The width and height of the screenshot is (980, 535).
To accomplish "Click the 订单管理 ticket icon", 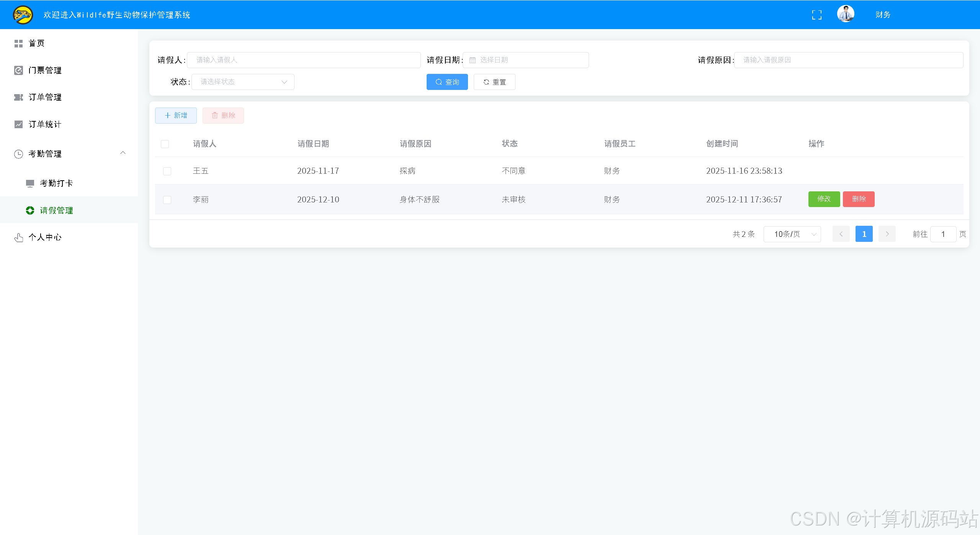I will click(x=18, y=97).
